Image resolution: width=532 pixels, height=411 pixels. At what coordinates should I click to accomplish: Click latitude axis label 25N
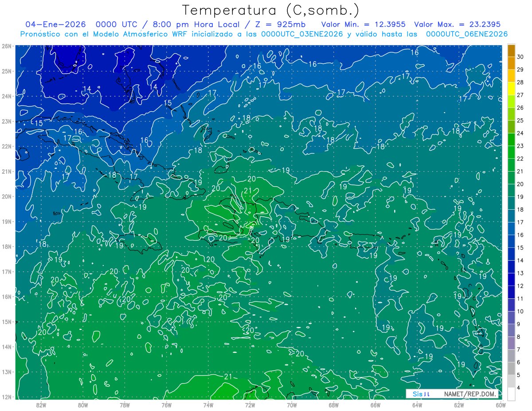[6, 71]
